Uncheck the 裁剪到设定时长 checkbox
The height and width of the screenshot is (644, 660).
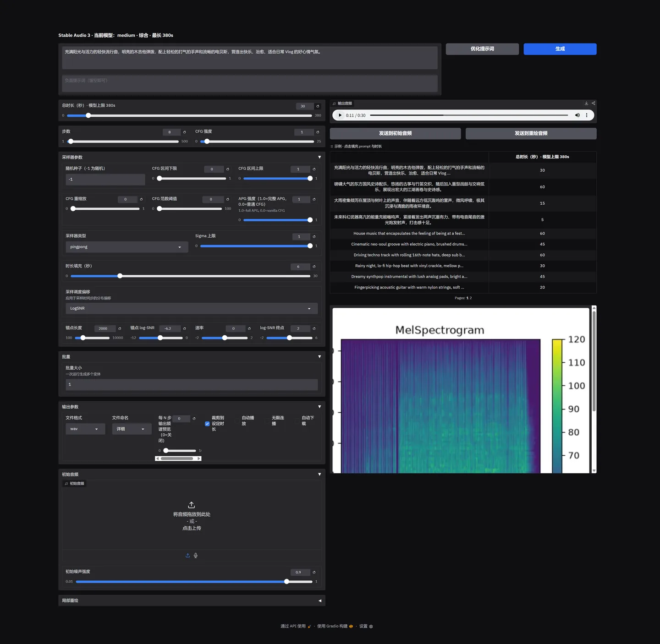[x=207, y=424]
